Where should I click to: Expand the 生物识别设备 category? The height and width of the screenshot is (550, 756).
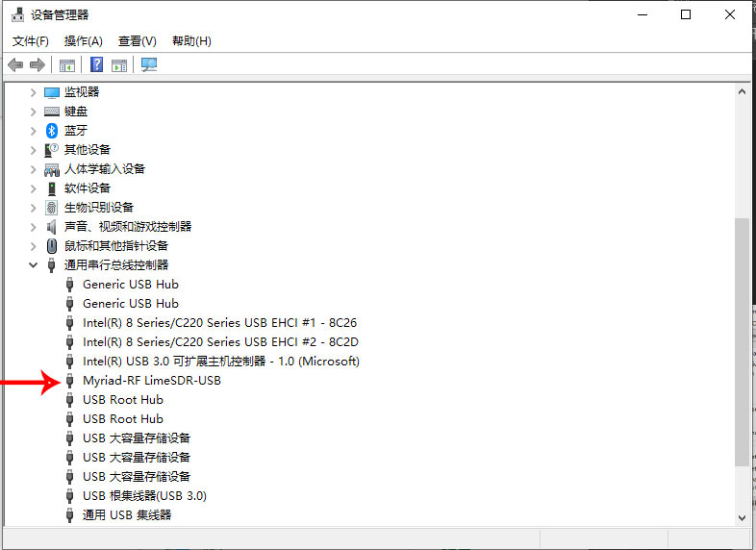33,208
